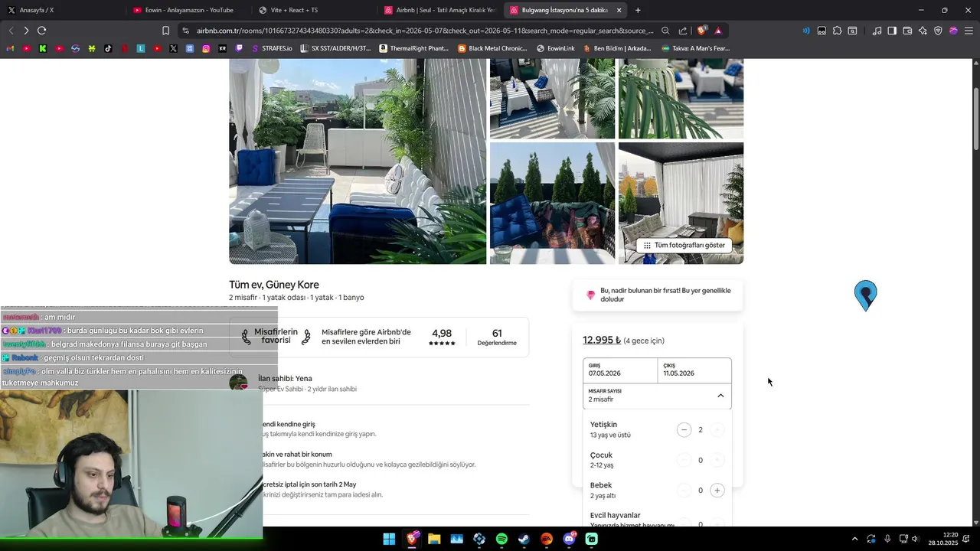Open the blue cushion and trees photo
Screen dimensions: 980x551
pyautogui.click(x=552, y=203)
